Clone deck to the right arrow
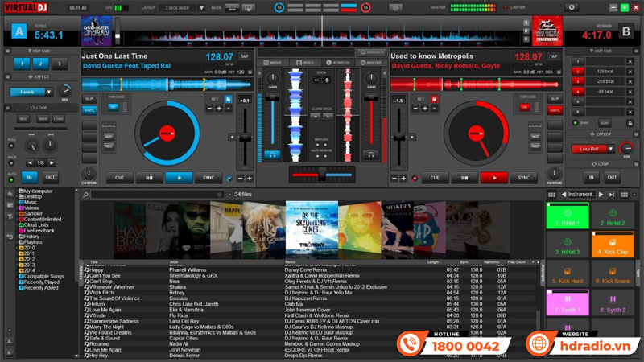The image size is (644, 362). click(328, 117)
